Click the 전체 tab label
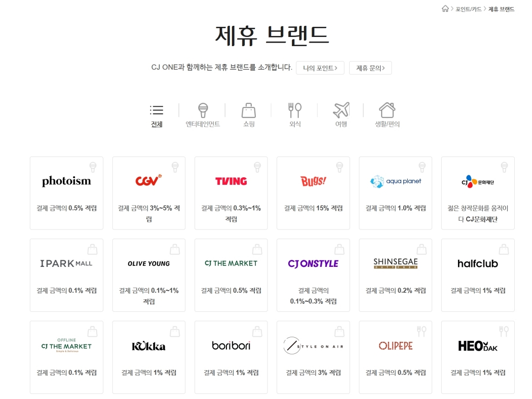The height and width of the screenshot is (399, 532). pos(157,124)
